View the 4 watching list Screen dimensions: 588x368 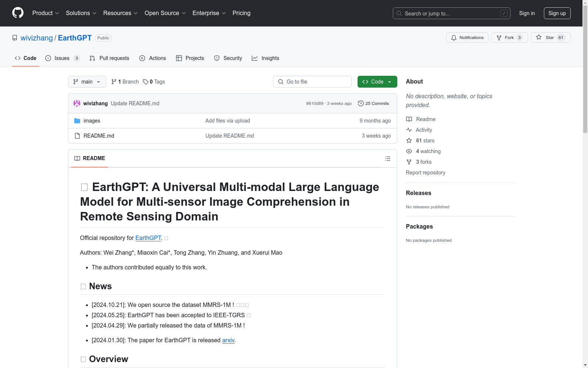coord(423,151)
